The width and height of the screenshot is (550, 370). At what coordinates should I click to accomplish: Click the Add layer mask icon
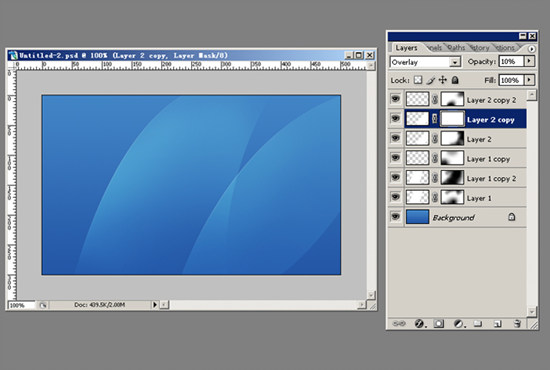point(439,323)
